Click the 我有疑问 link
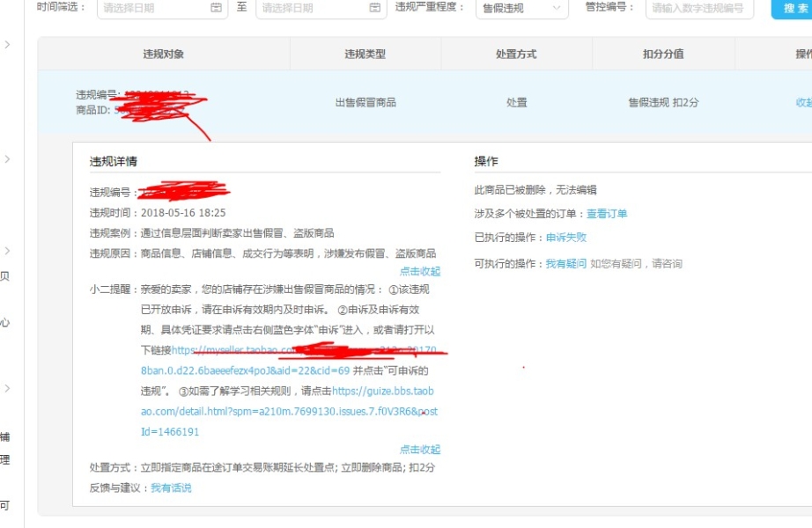This screenshot has height=528, width=812. point(565,263)
